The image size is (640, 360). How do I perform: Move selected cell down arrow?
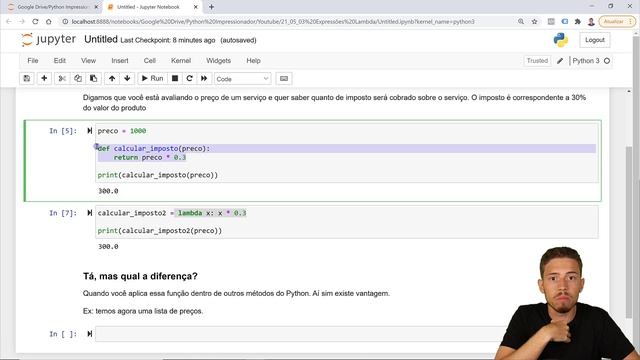click(127, 78)
